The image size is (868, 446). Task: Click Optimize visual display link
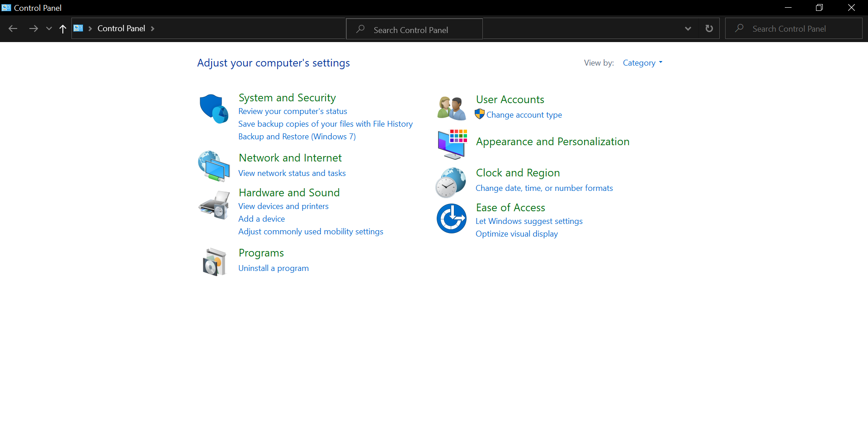[x=517, y=234]
